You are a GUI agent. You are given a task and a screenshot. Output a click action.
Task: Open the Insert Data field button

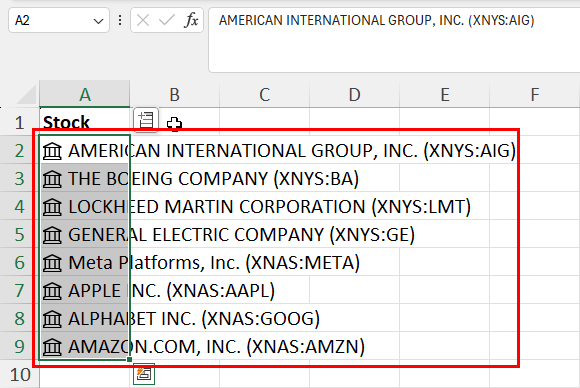tap(146, 120)
